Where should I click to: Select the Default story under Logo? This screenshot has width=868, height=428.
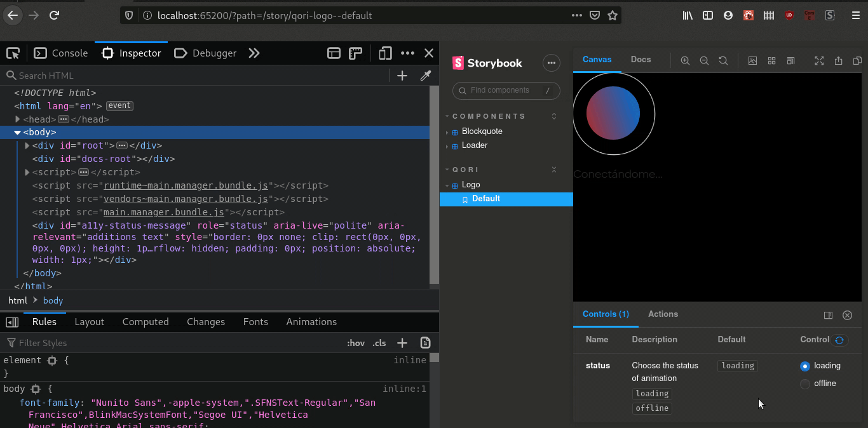(x=485, y=198)
